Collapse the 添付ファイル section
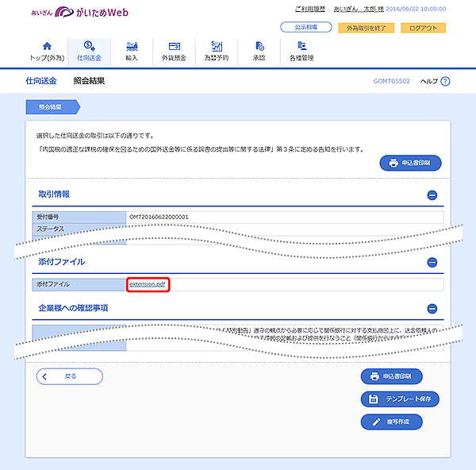476x470 pixels. [432, 262]
